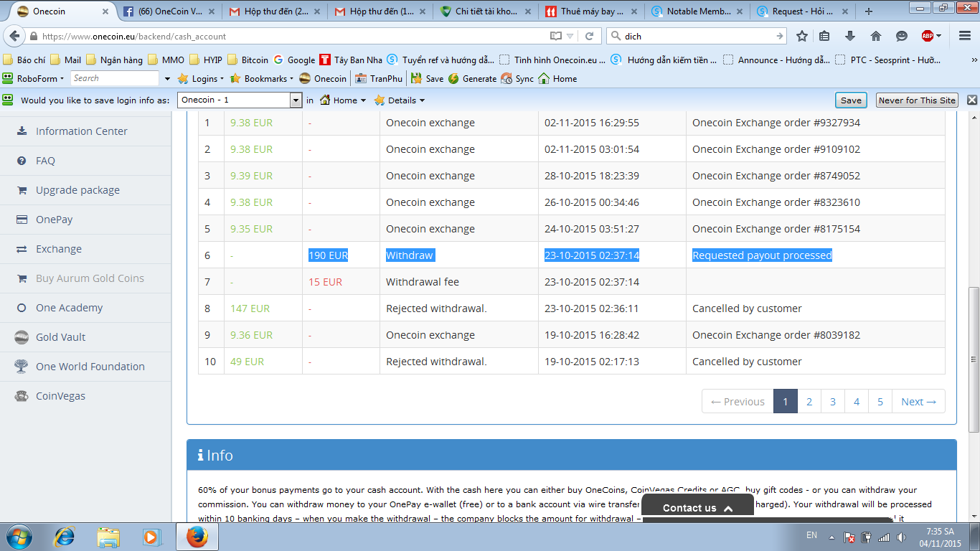Click the RoboForm Sync icon

pos(517,78)
